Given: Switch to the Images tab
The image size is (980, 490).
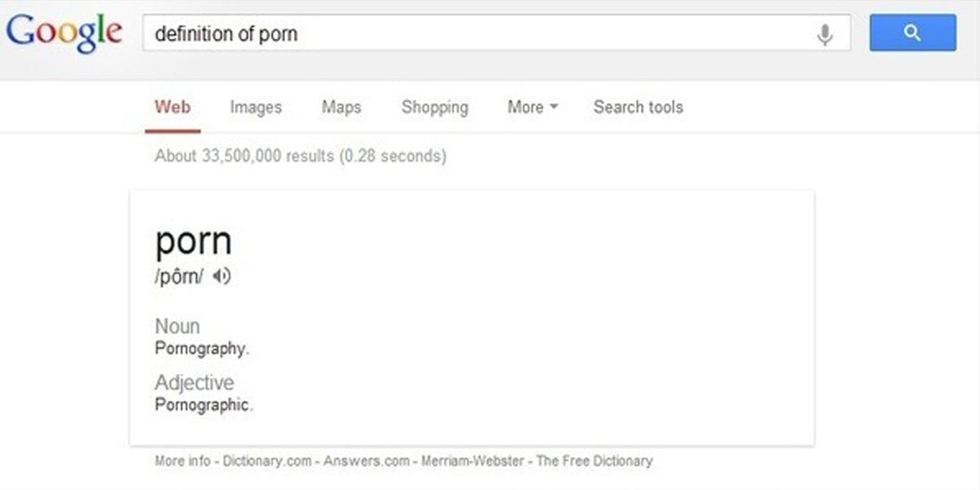Looking at the screenshot, I should click(256, 107).
